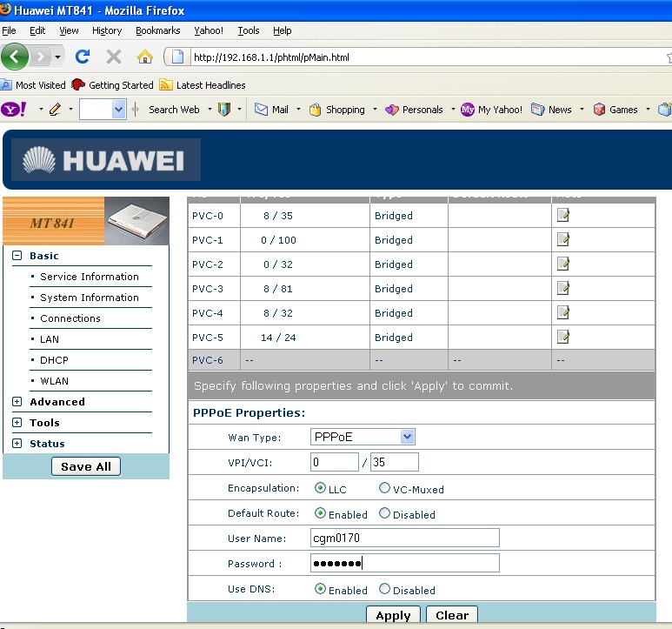Image resolution: width=672 pixels, height=629 pixels.
Task: Open the Edit menu
Action: 37,30
